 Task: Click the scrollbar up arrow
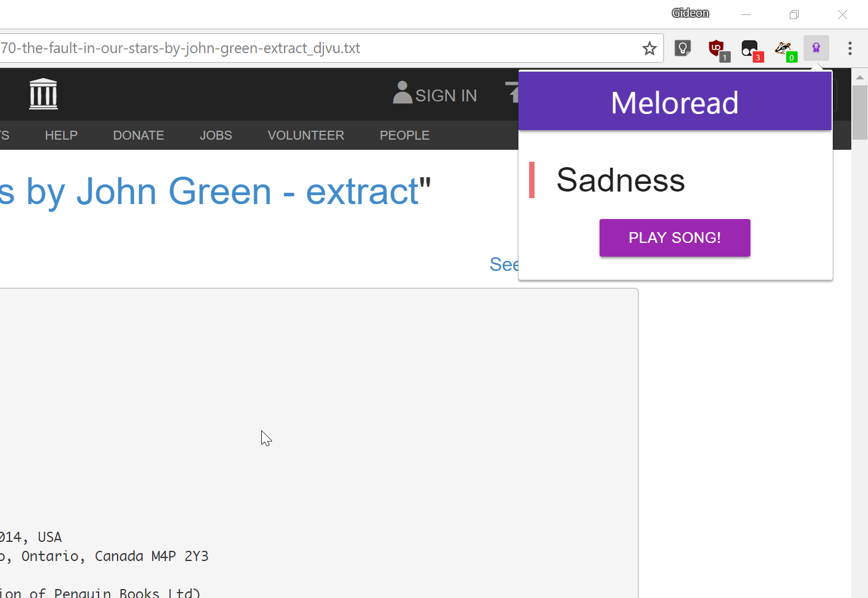coord(860,77)
